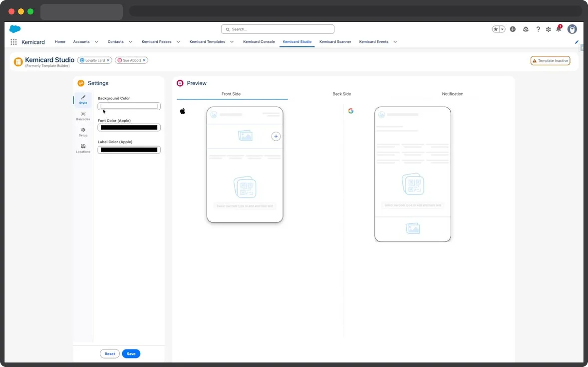Click the edit navigation pencil icon
This screenshot has height=367, width=588.
coord(577,42)
